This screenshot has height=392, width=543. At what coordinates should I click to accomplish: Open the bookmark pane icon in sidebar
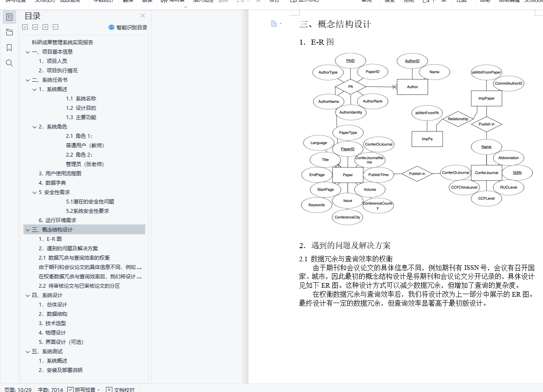pyautogui.click(x=9, y=48)
